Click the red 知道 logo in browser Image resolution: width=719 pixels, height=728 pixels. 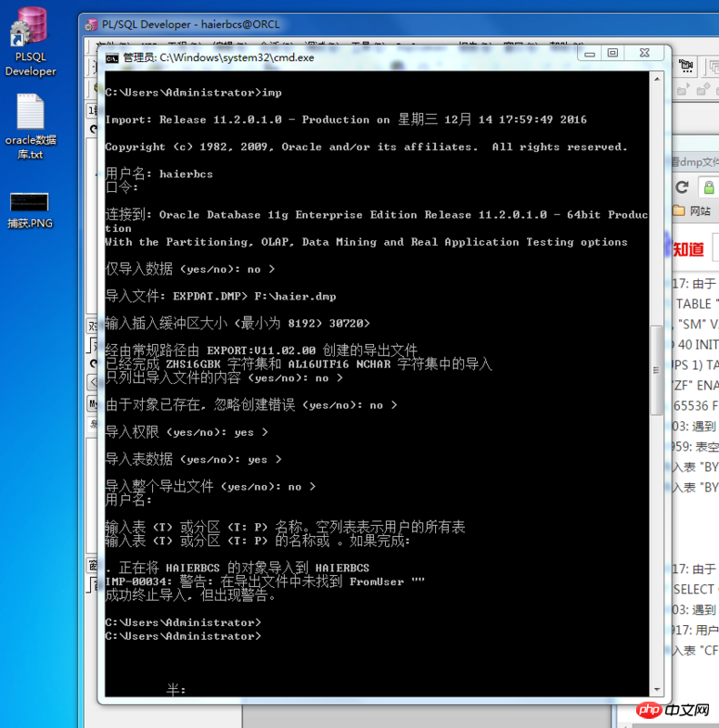689,249
